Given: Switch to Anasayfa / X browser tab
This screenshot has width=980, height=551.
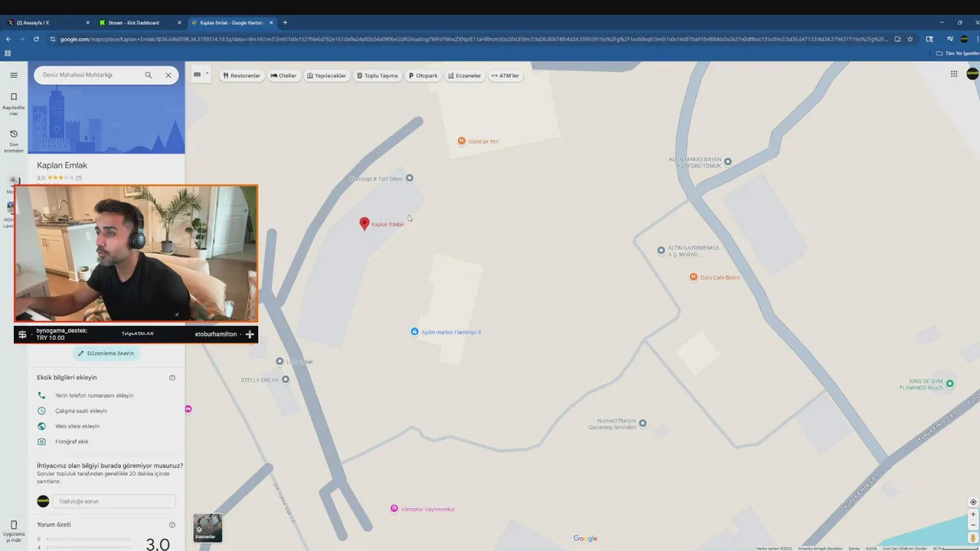Looking at the screenshot, I should pyautogui.click(x=46, y=22).
